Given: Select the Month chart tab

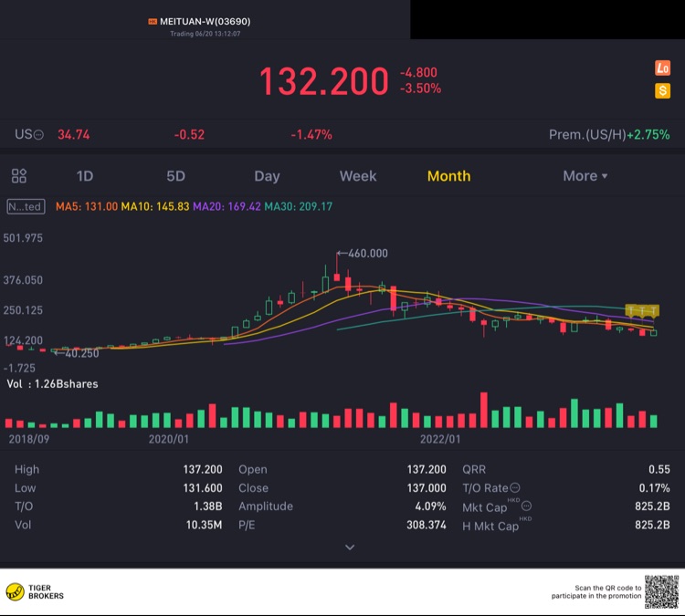Looking at the screenshot, I should coord(449,176).
